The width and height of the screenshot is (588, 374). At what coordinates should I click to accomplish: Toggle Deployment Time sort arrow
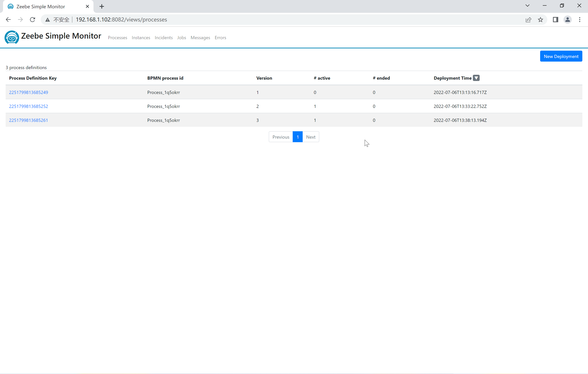[x=476, y=78]
